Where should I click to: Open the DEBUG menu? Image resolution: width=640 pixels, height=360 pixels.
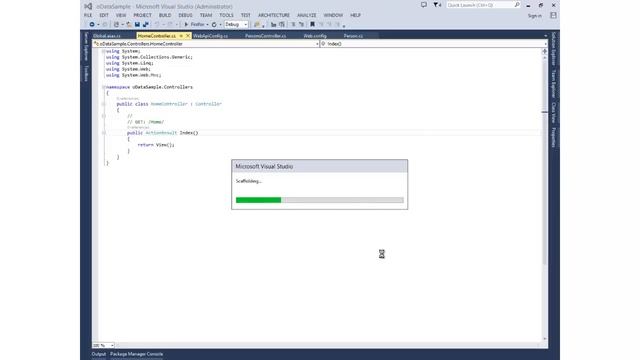click(x=185, y=15)
